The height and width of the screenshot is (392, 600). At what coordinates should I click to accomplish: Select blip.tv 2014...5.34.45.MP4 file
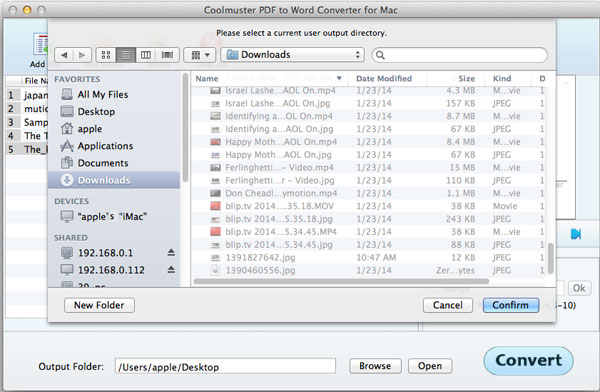coord(368,232)
